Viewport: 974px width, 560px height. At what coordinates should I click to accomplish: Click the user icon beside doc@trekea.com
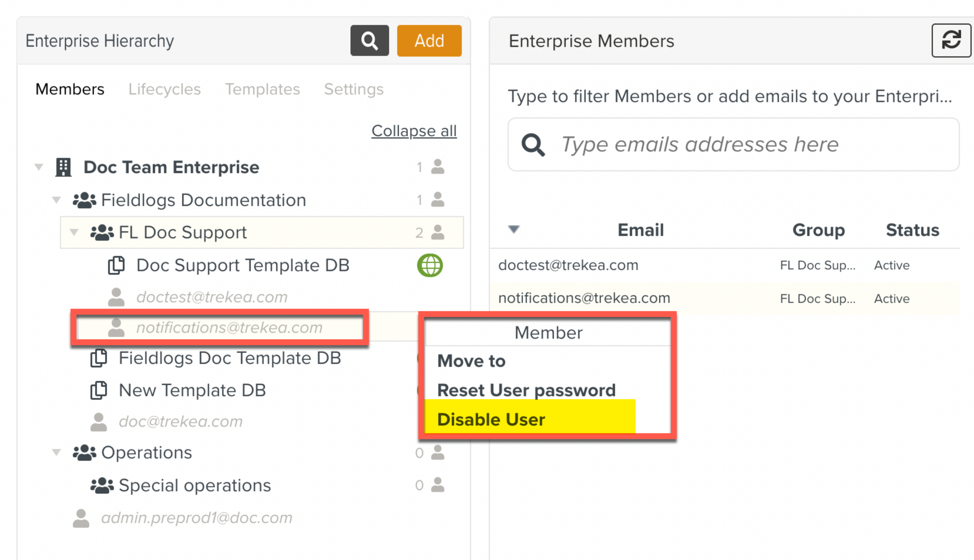pyautogui.click(x=99, y=422)
